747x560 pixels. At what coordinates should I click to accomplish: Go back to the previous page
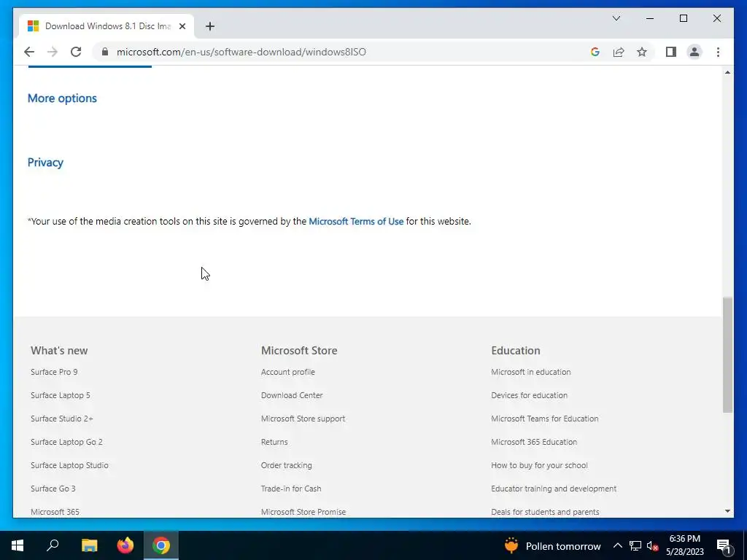[x=29, y=52]
